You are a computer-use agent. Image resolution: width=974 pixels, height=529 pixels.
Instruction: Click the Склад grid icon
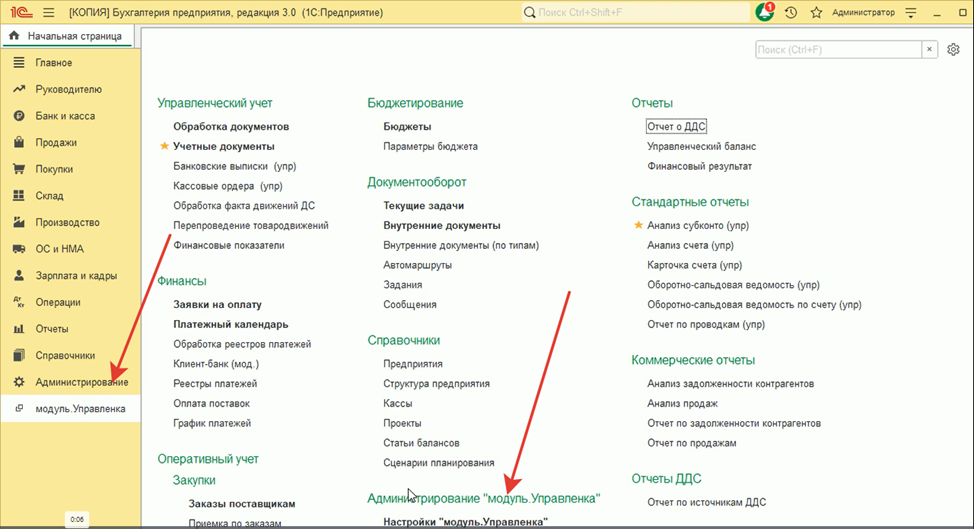pos(19,196)
